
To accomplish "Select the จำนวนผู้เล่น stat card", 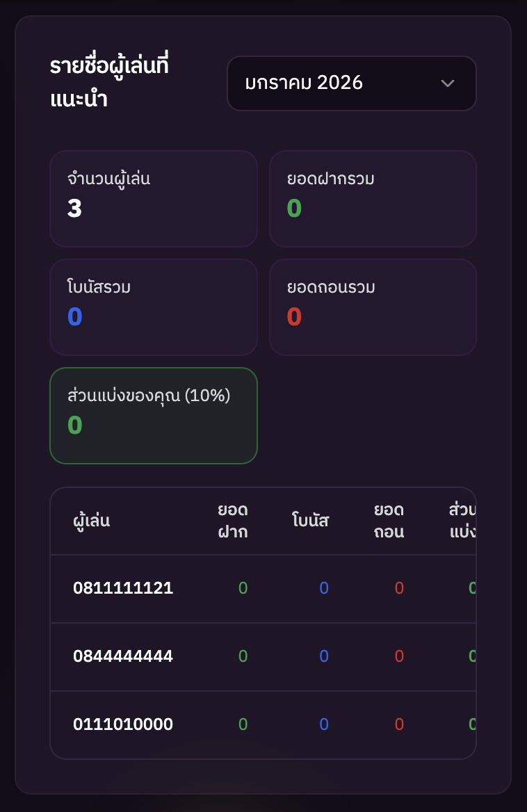I will point(154,199).
